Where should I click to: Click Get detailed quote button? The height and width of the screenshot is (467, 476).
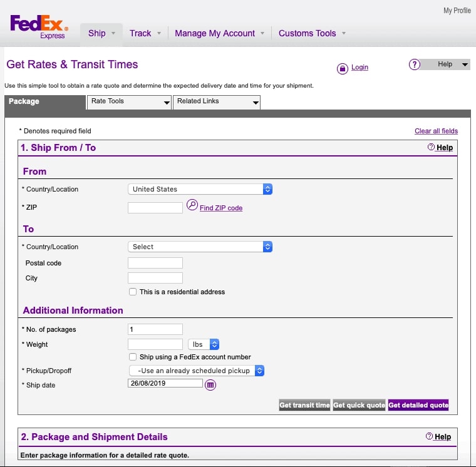click(x=418, y=405)
